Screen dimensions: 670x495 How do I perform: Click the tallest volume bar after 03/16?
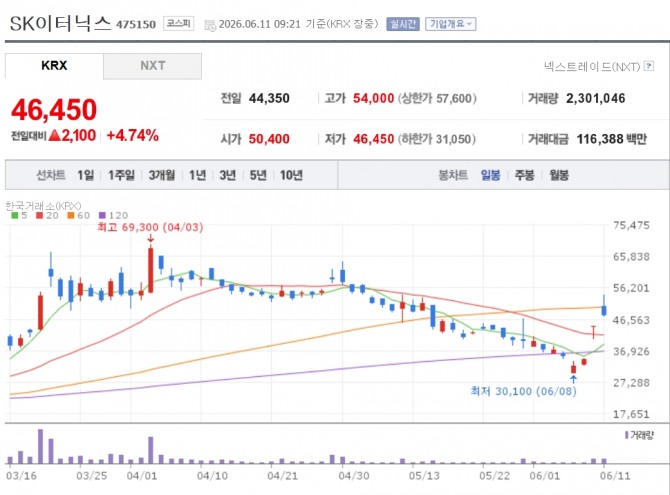tap(41, 446)
